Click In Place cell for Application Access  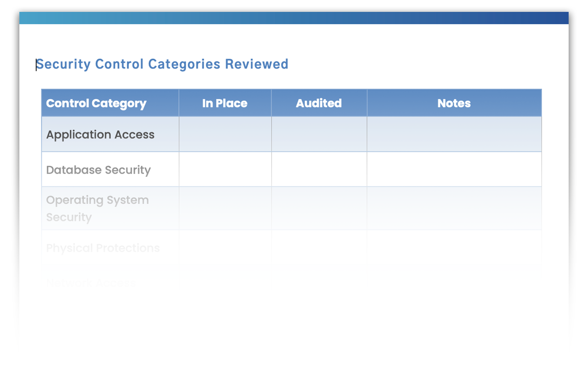click(x=225, y=135)
